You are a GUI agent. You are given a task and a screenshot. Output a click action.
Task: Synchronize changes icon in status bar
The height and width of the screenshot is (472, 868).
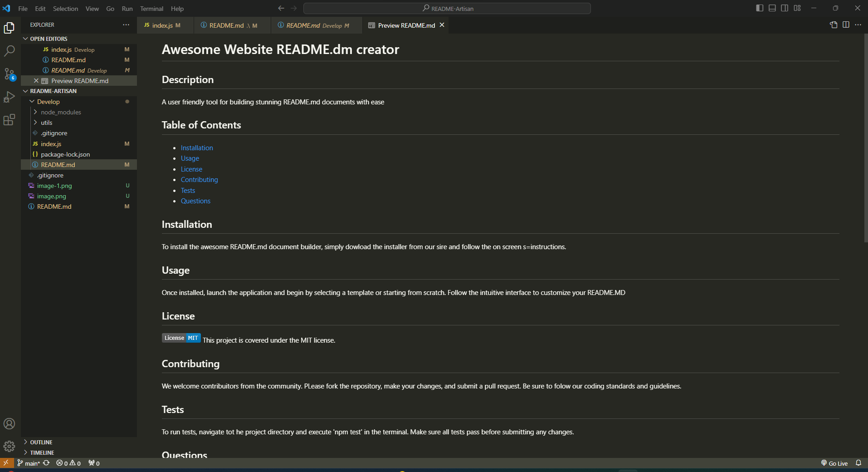46,463
